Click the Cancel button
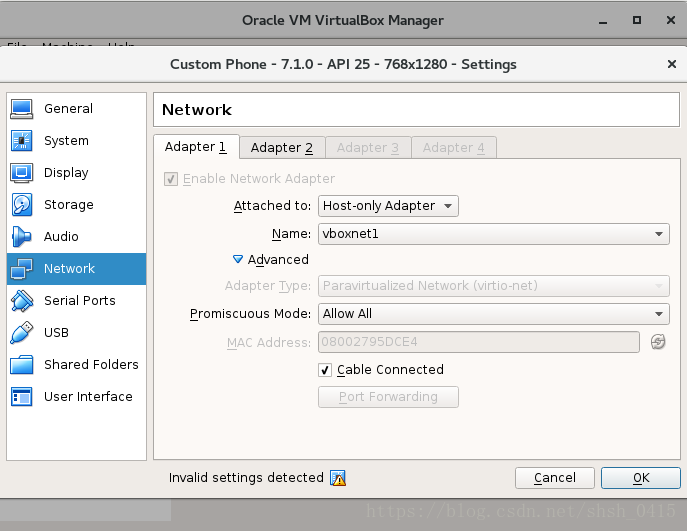The image size is (687, 531). click(555, 478)
